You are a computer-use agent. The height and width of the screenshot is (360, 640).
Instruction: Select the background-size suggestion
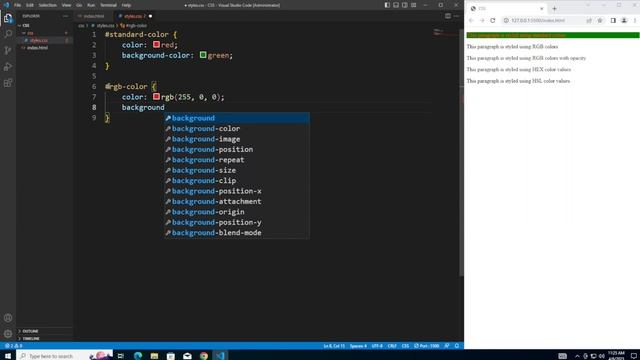237,170
